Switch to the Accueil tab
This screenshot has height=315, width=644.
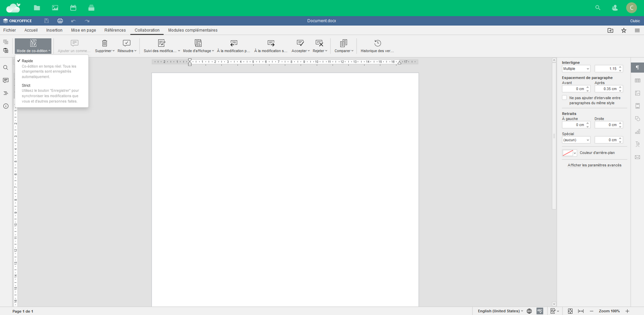pos(32,30)
